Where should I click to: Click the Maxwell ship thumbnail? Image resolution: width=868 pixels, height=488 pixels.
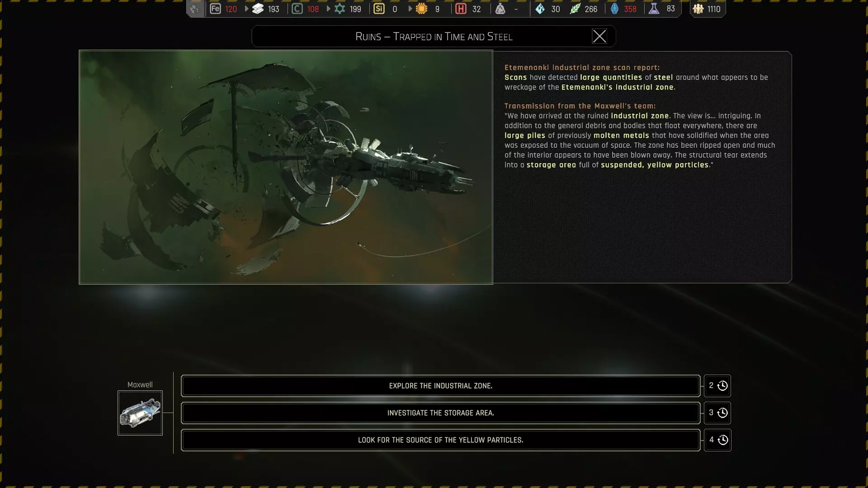tap(140, 413)
